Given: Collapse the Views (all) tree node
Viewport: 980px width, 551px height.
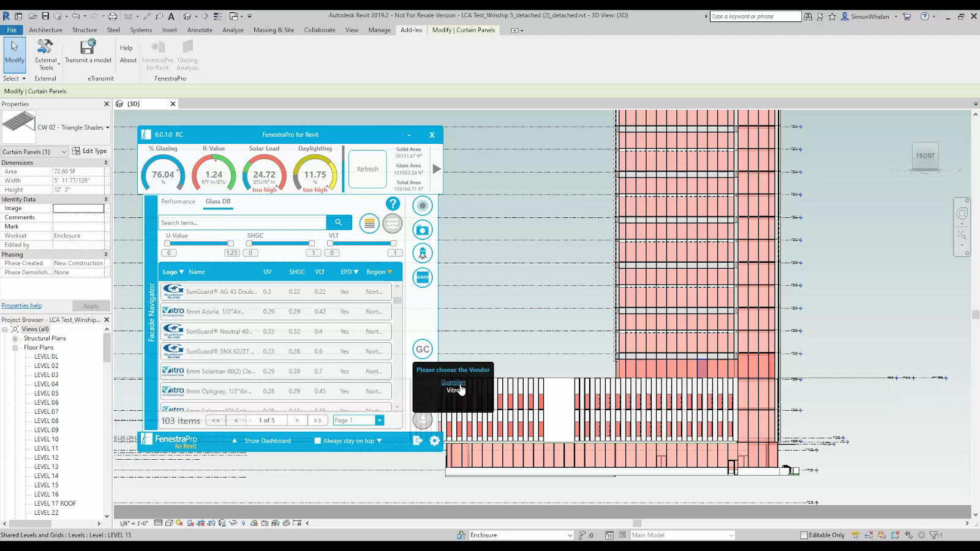Looking at the screenshot, I should tap(5, 329).
